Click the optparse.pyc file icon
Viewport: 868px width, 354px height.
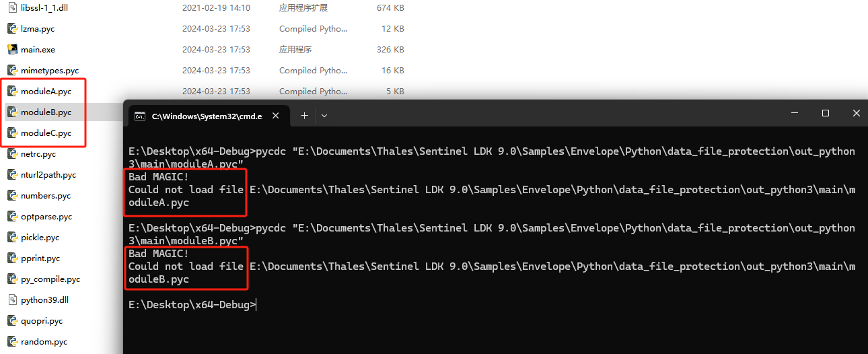[x=12, y=216]
